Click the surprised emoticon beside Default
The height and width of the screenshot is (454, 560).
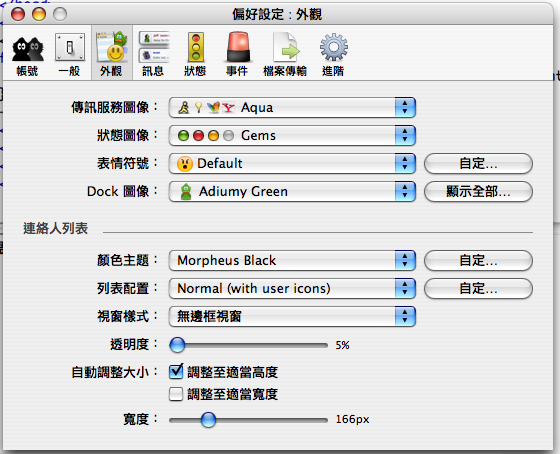[x=185, y=164]
